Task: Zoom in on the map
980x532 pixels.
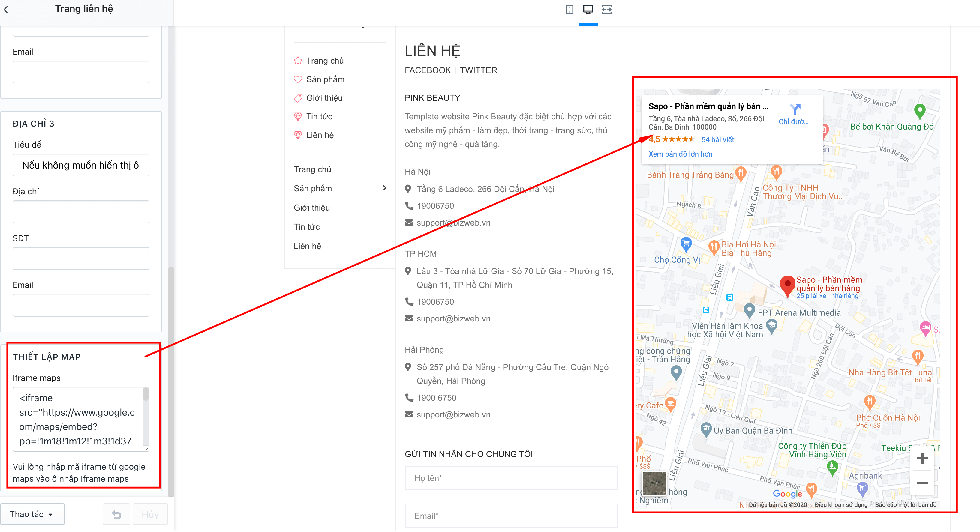Action: pyautogui.click(x=922, y=458)
